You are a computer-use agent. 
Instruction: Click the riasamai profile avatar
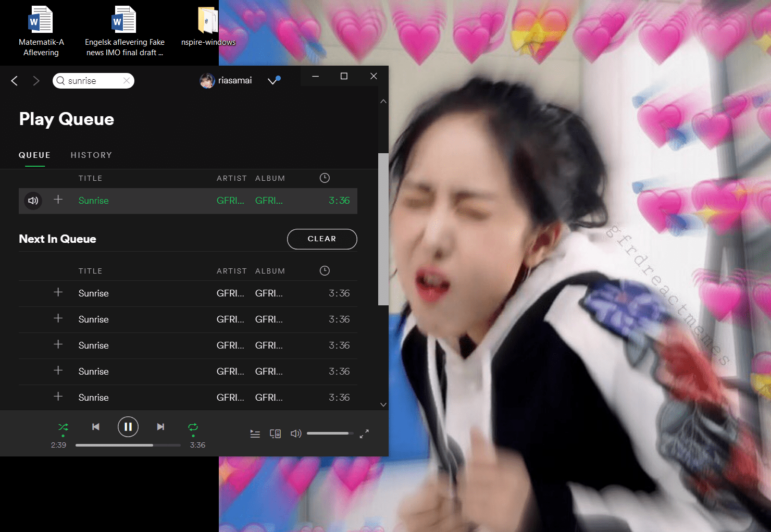pos(207,81)
